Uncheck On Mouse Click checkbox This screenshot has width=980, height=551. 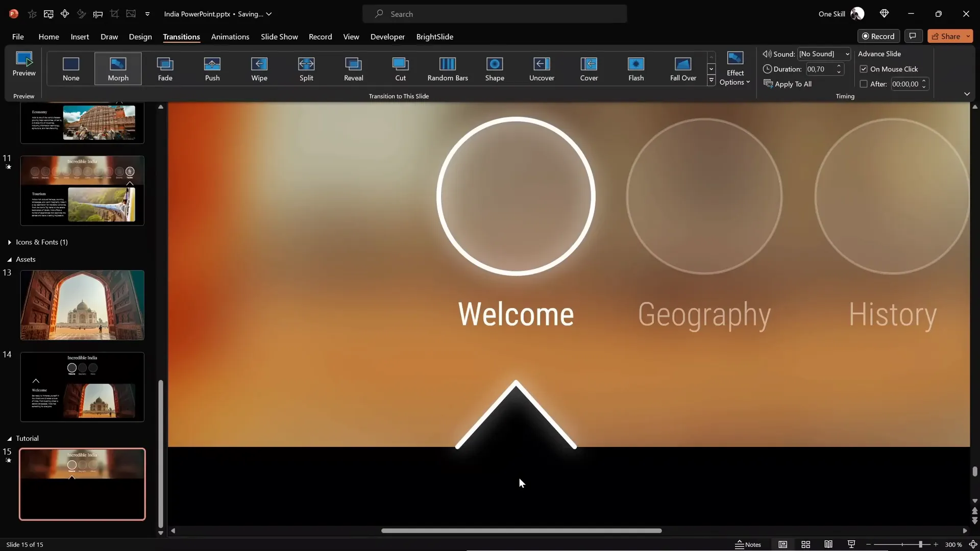click(864, 69)
